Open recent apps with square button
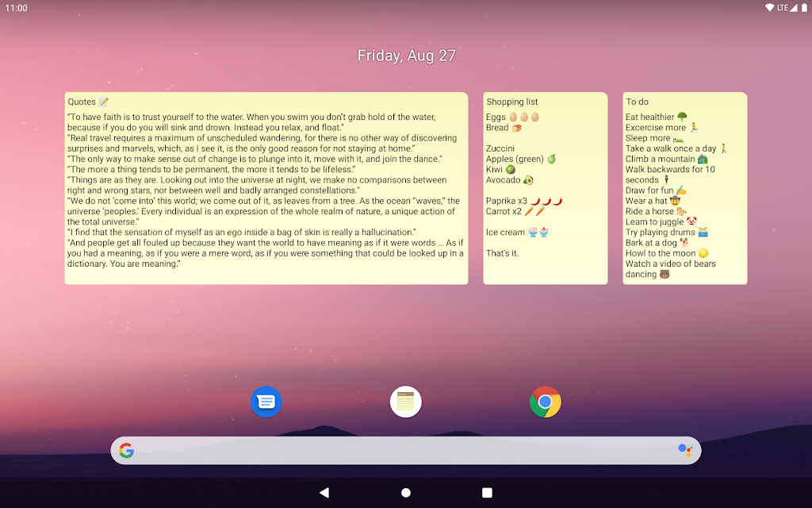Screen dimensions: 812x508 (x=487, y=492)
